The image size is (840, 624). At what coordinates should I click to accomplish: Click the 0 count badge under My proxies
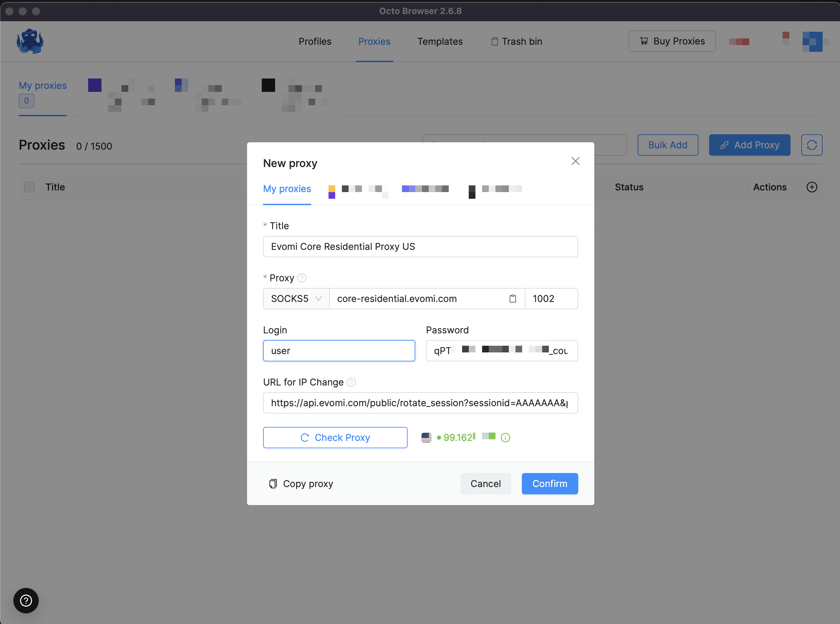pyautogui.click(x=26, y=101)
